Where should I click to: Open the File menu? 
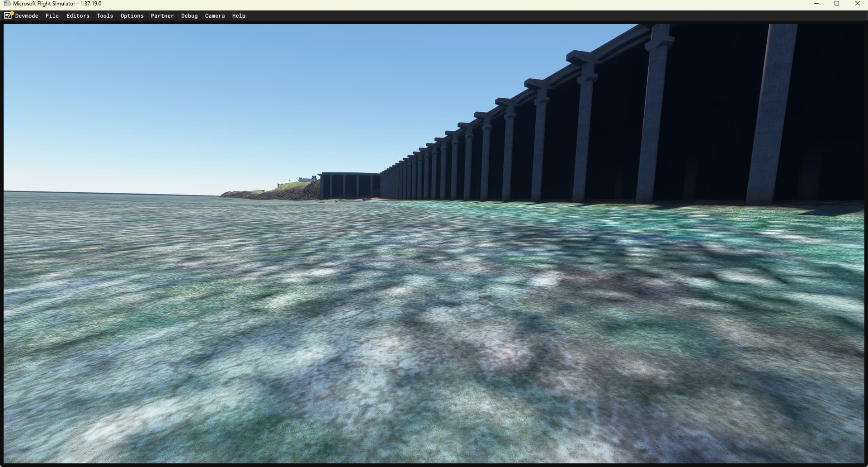pyautogui.click(x=52, y=16)
